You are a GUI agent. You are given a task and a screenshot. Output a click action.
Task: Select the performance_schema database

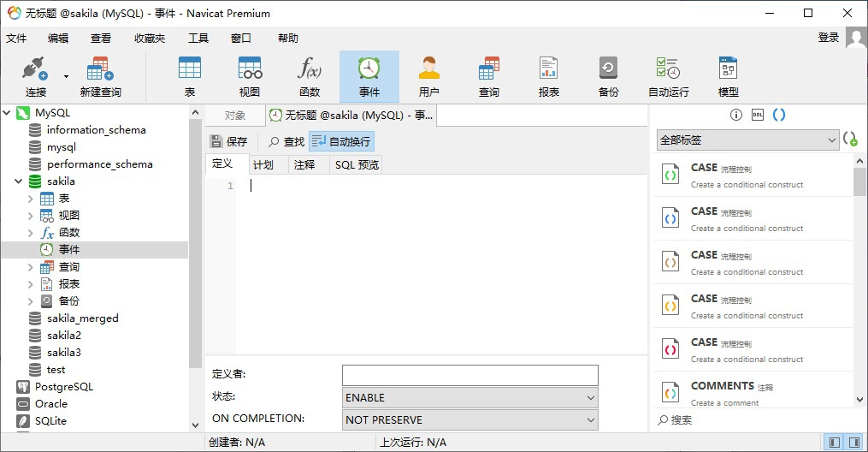coord(100,164)
